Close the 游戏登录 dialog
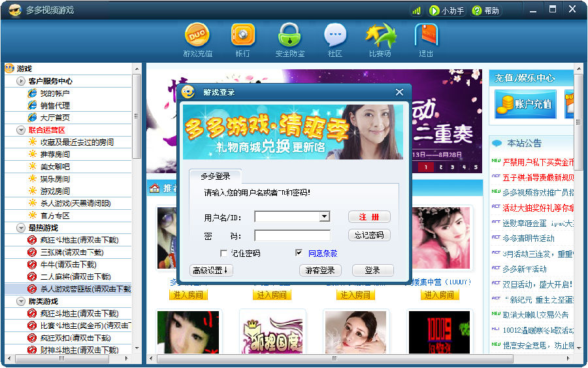The height and width of the screenshot is (368, 588). click(x=399, y=92)
